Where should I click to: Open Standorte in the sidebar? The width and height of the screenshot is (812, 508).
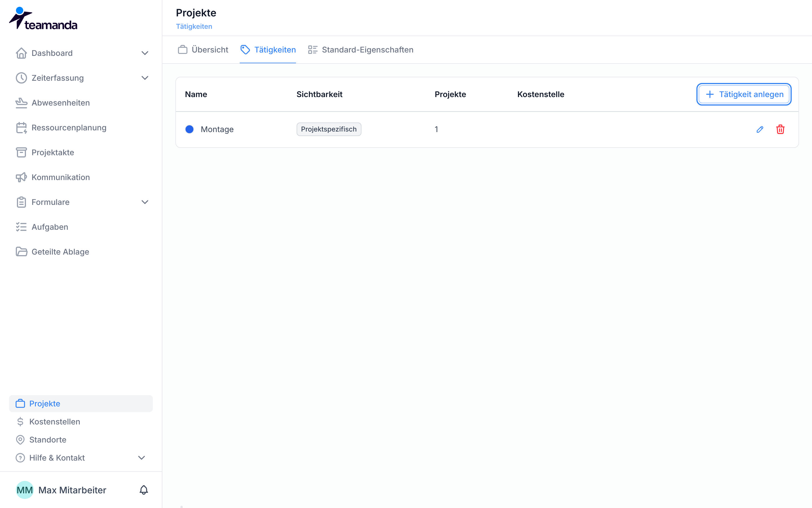click(81, 440)
